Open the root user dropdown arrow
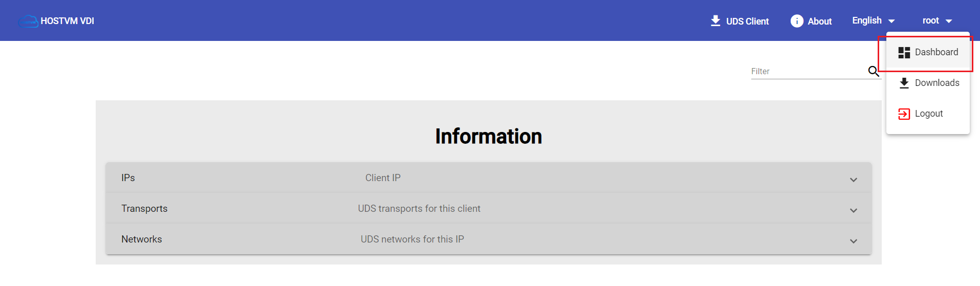 (x=949, y=21)
